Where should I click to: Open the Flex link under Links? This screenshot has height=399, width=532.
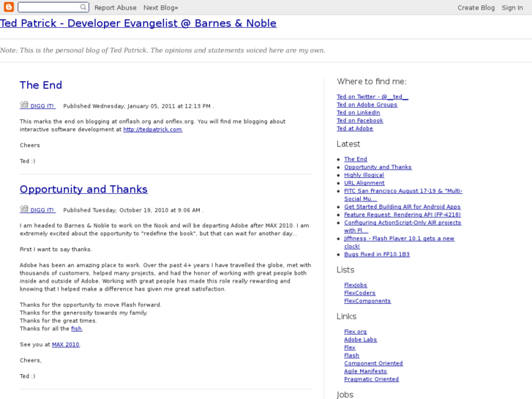tap(350, 347)
